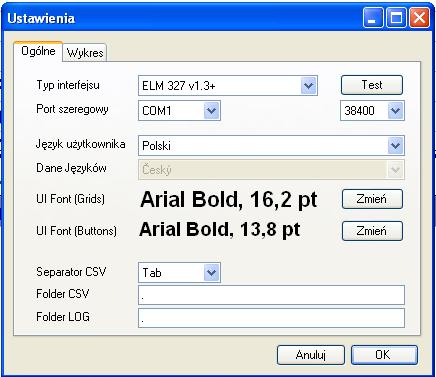Select the Ogólne tab
Image resolution: width=436 pixels, height=377 pixels.
click(38, 51)
